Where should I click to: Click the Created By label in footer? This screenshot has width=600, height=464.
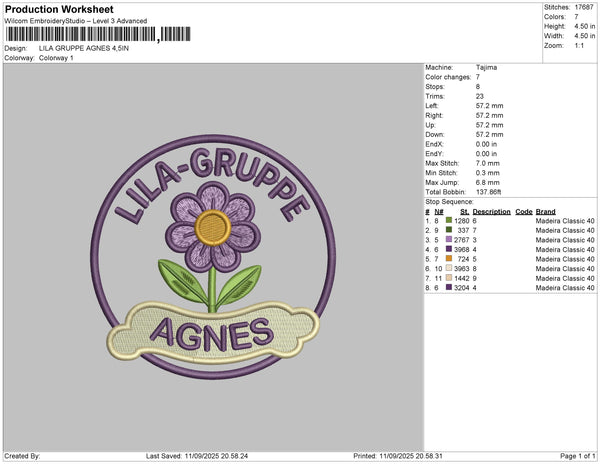pos(22,456)
